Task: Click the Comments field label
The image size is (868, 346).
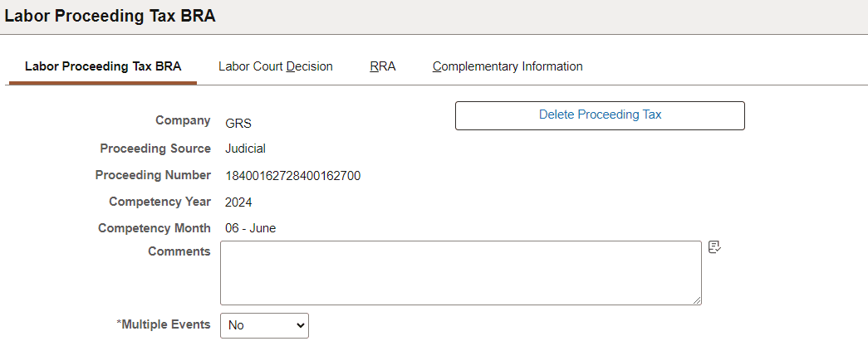Action: [x=179, y=251]
